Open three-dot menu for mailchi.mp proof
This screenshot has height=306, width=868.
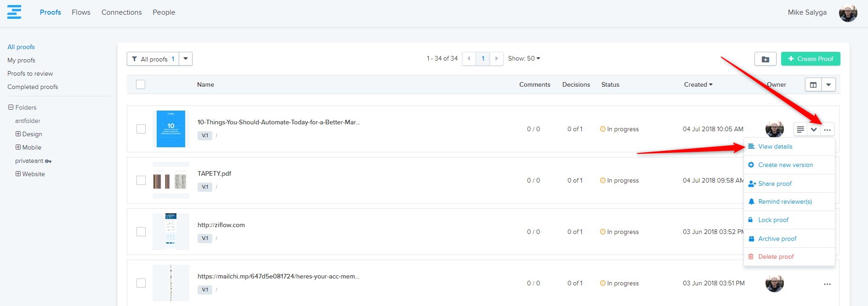pos(827,284)
